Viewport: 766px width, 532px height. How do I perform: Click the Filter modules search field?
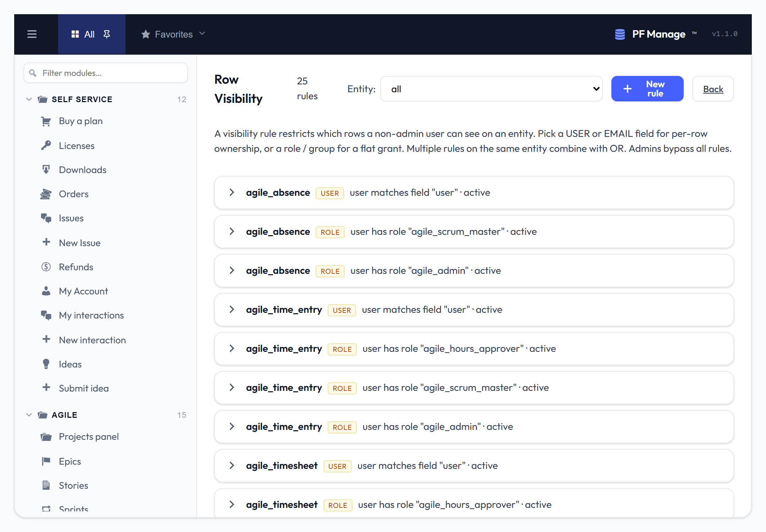coord(106,73)
